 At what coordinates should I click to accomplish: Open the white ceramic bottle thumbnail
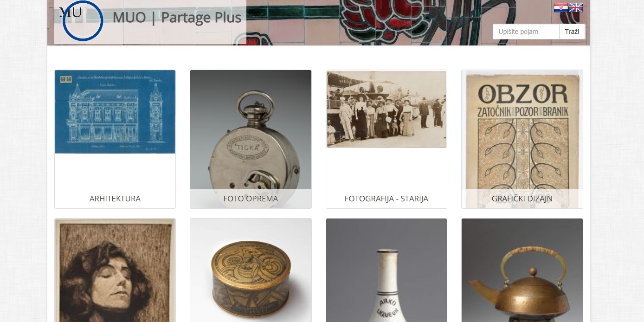(386, 270)
